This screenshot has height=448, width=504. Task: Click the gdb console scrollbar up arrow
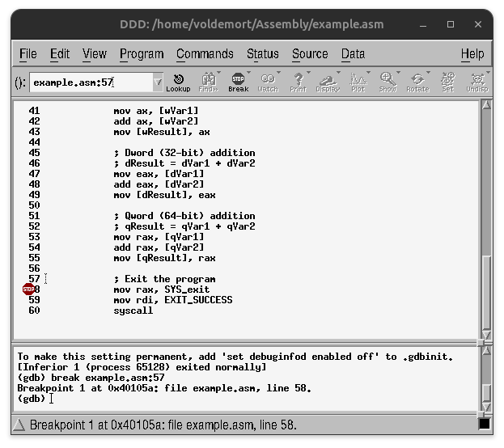[487, 350]
